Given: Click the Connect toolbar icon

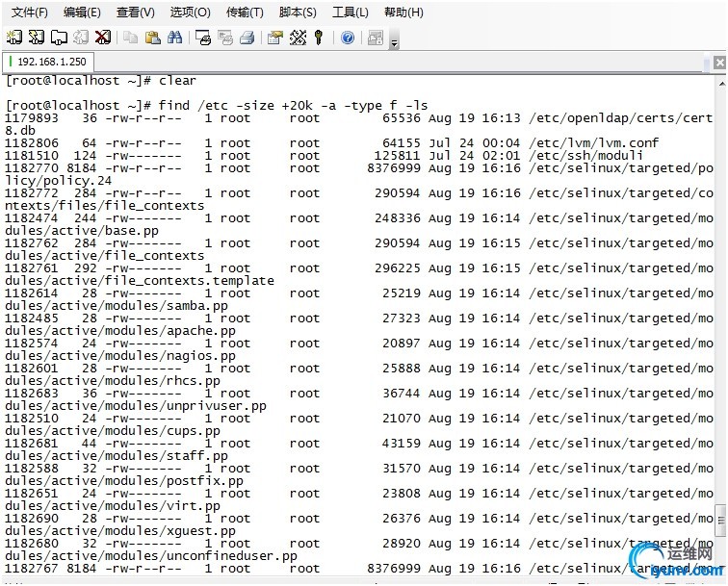Looking at the screenshot, I should click(13, 38).
